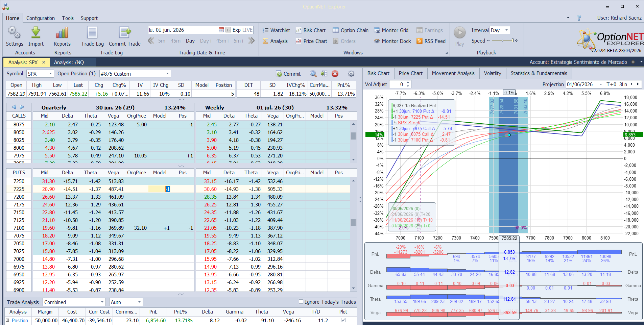Click the end-of-day bar icon by Exp

228,30
